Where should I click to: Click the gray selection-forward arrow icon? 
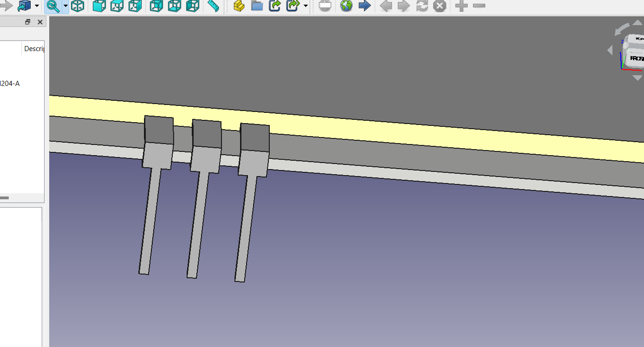(6, 6)
